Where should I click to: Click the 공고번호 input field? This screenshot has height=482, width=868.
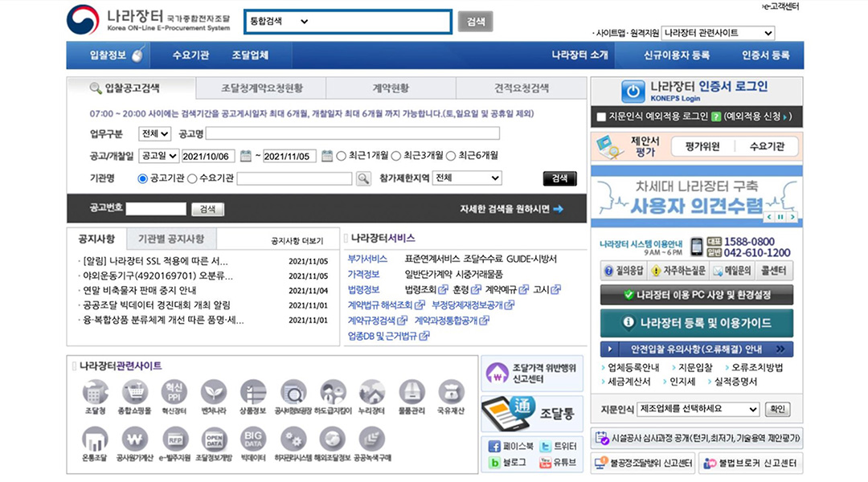pos(156,209)
